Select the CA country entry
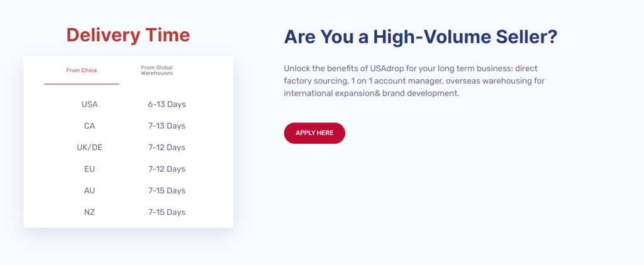 pos(89,126)
